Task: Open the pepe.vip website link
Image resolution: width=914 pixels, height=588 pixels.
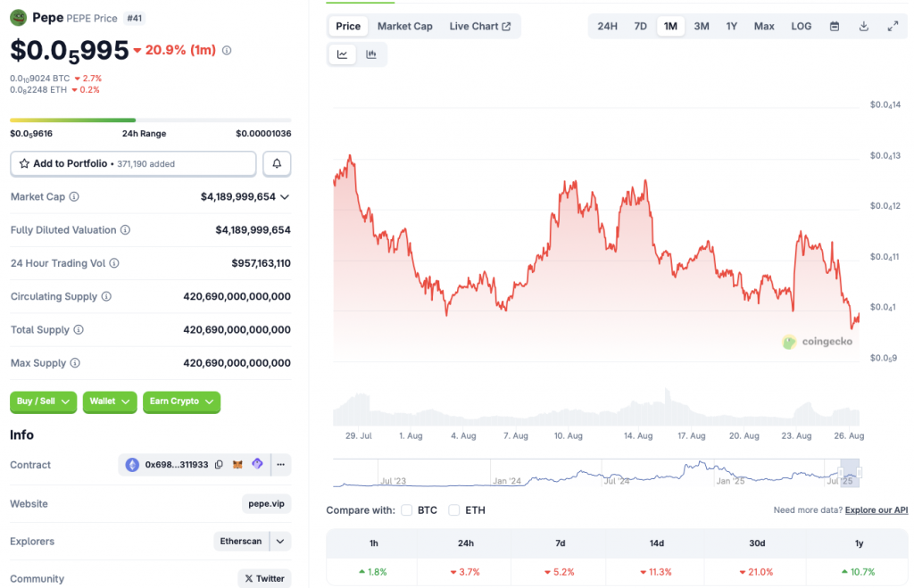Action: [x=266, y=503]
